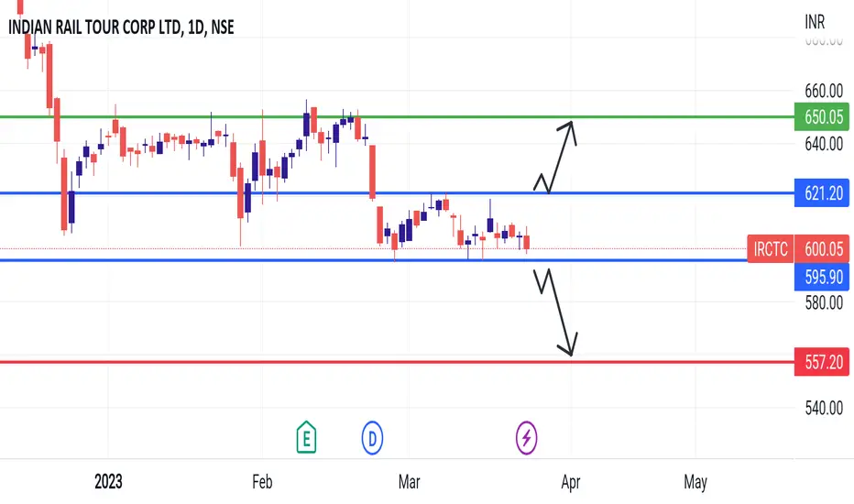Viewport: 854px width, 504px height.
Task: Select the red support horizontal line
Action: [x=397, y=362]
